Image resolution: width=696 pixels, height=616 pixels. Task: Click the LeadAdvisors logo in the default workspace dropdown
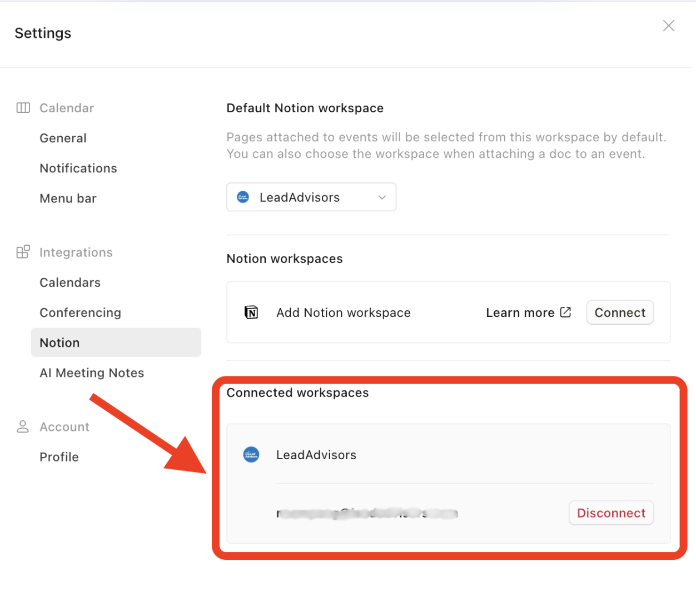pyautogui.click(x=243, y=197)
